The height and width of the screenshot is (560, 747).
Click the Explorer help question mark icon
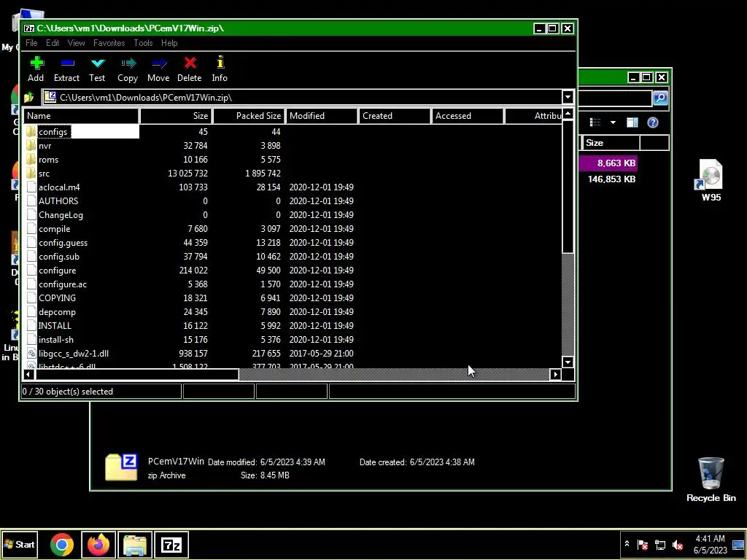point(653,122)
